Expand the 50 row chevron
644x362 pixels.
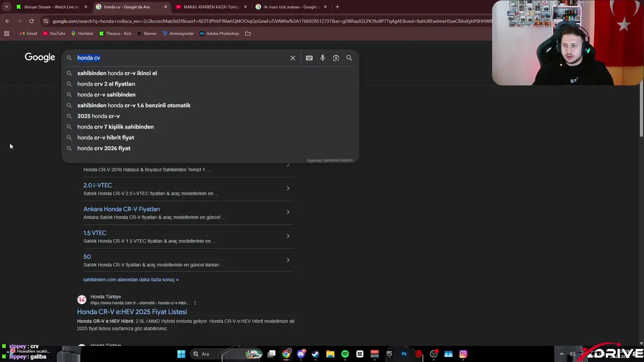click(288, 260)
